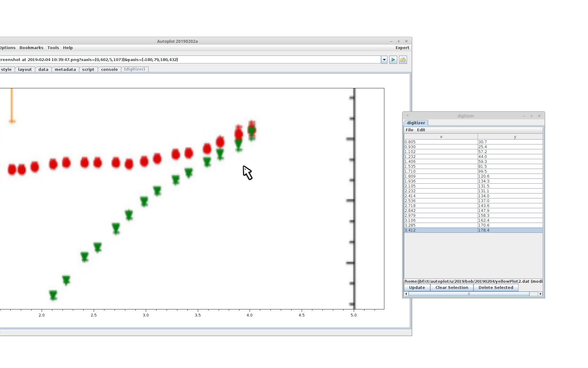588x368 pixels.
Task: Switch to the console tab
Action: coord(109,70)
